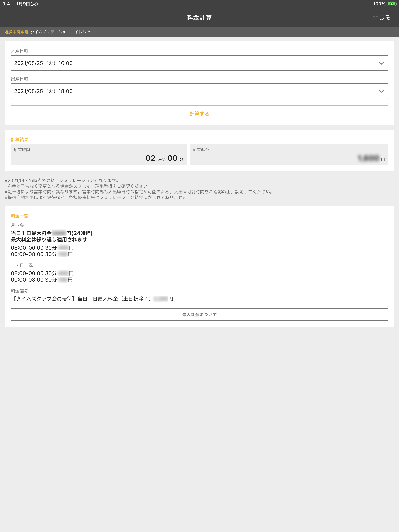Image resolution: width=399 pixels, height=532 pixels.
Task: Tap 最大料金について for maximum fee details
Action: (199, 314)
